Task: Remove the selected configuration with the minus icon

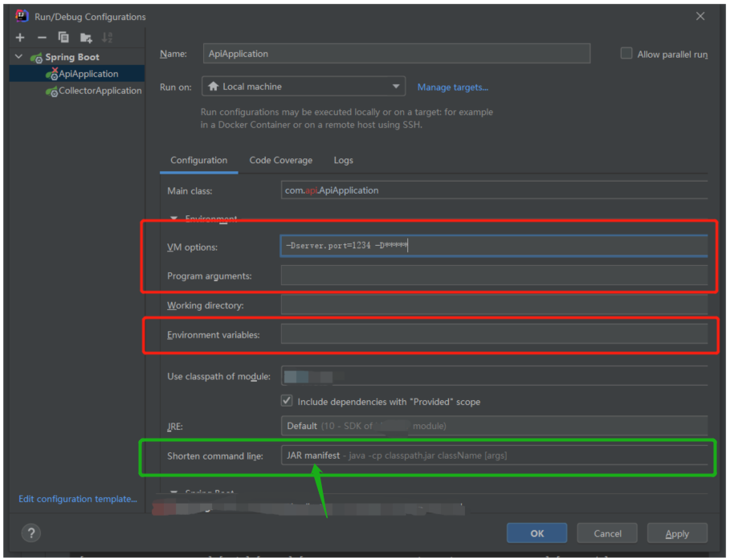Action: [x=42, y=37]
